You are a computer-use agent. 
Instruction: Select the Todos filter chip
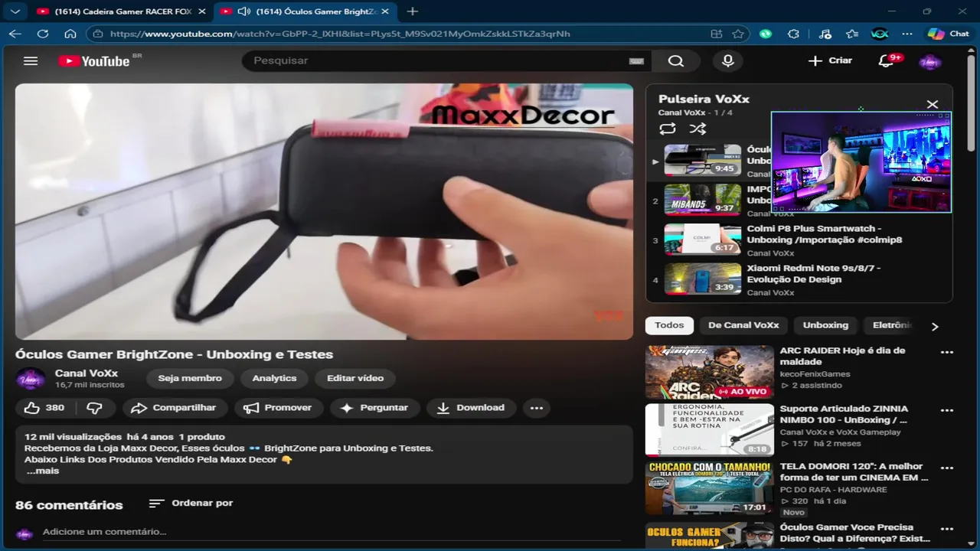coord(669,325)
